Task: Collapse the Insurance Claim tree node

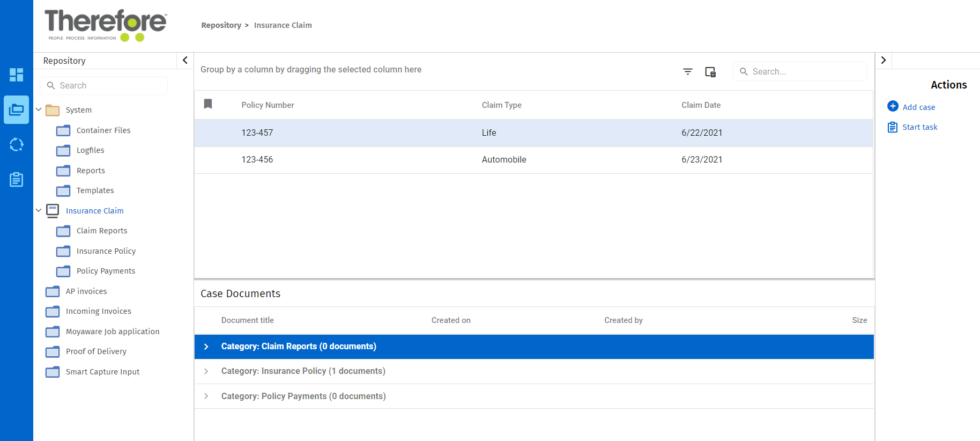Action: pyautogui.click(x=39, y=210)
